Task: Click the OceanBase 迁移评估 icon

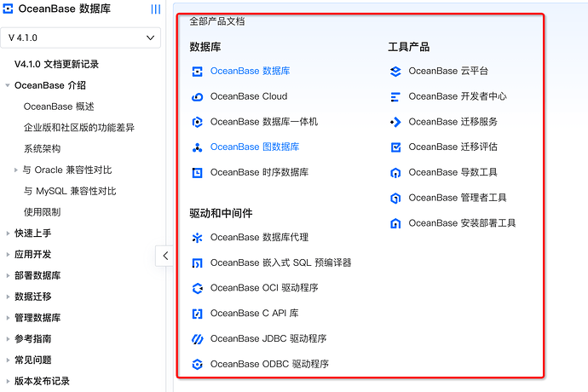Action: click(395, 147)
